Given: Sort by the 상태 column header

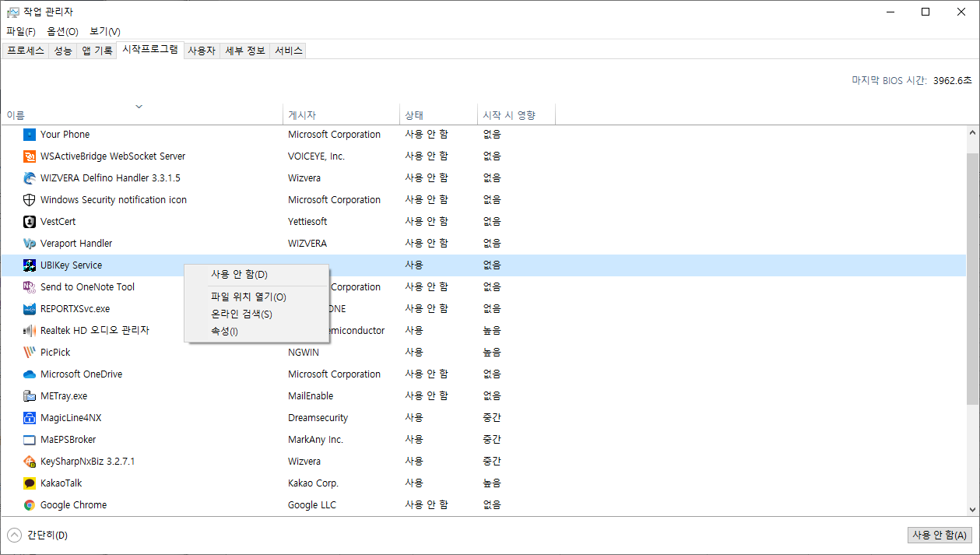Looking at the screenshot, I should [x=438, y=115].
